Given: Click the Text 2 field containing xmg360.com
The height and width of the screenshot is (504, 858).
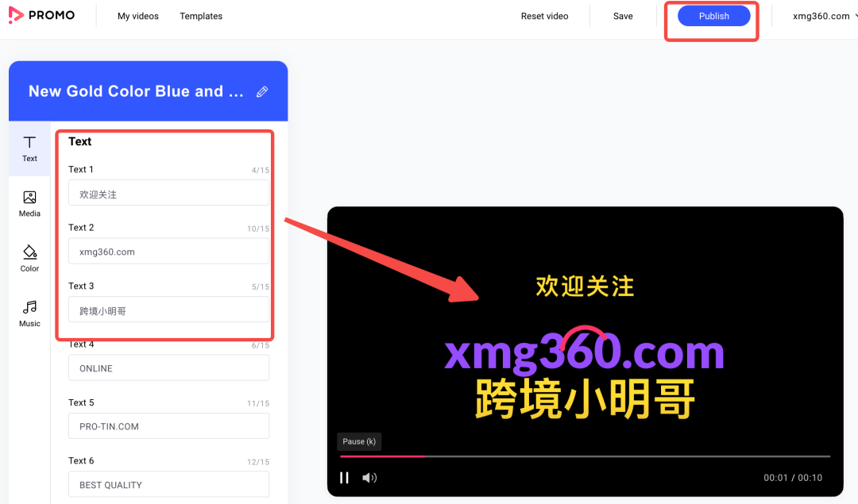Looking at the screenshot, I should (x=168, y=251).
